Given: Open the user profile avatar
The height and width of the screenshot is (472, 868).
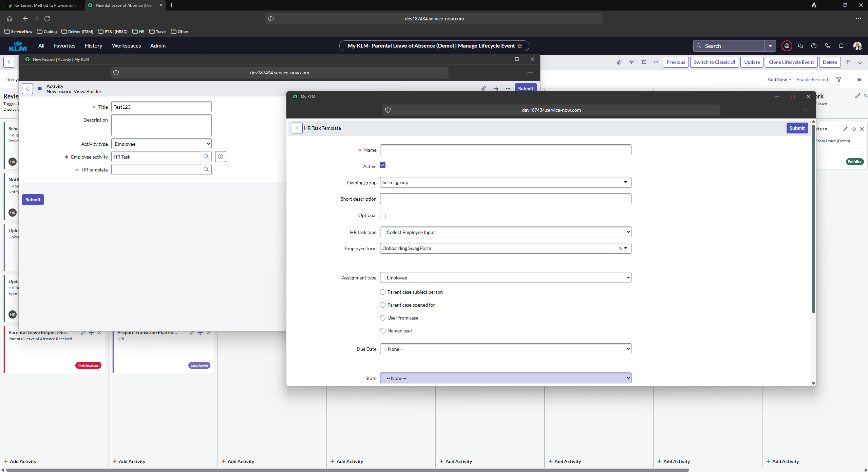Looking at the screenshot, I should [x=857, y=46].
